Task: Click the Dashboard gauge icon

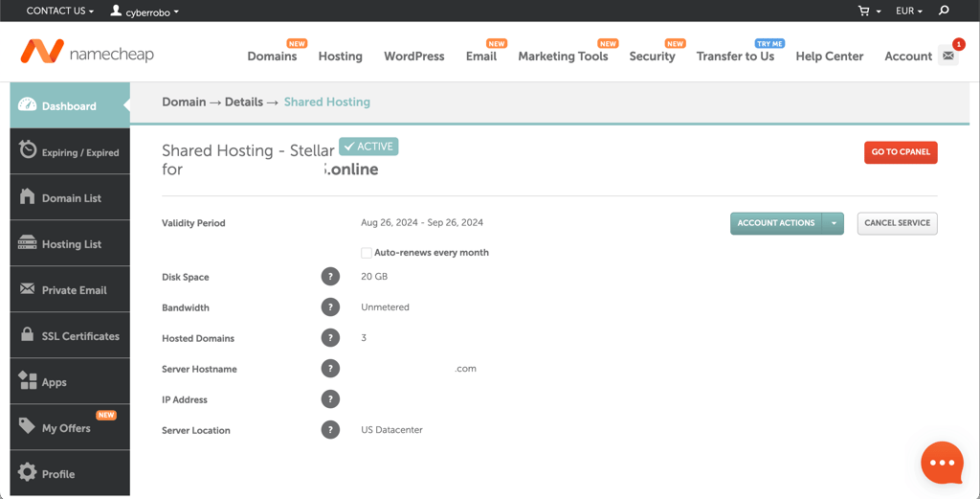Action: pyautogui.click(x=27, y=105)
